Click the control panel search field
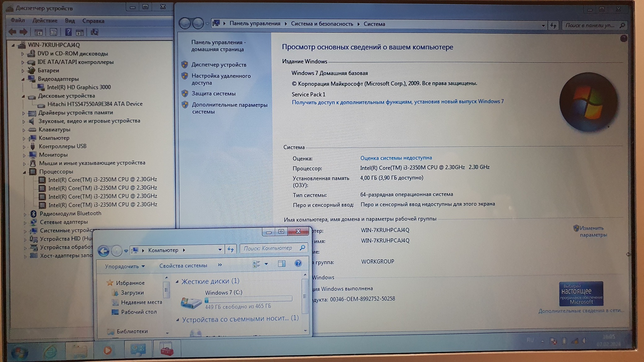The width and height of the screenshot is (644, 362). tap(590, 25)
